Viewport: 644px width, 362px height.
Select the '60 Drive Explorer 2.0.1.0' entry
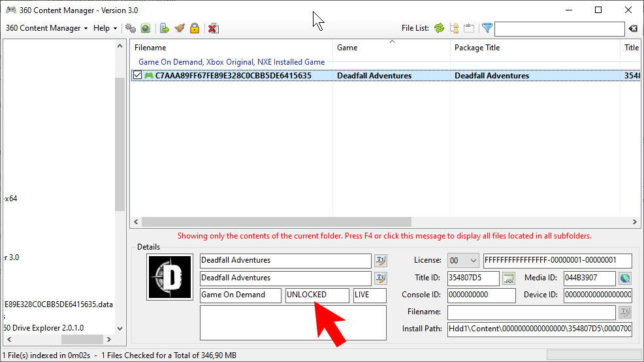point(44,328)
